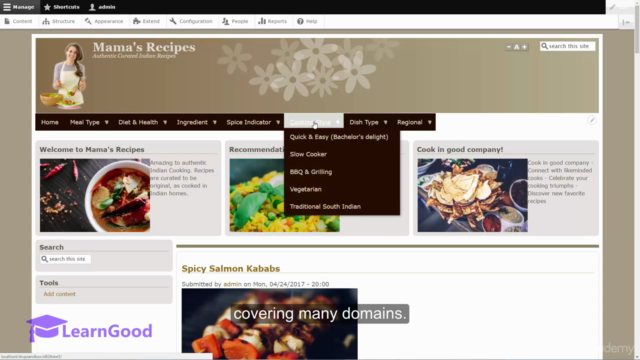Expand the Dish Type dropdown arrow
This screenshot has height=360, width=640.
click(385, 122)
